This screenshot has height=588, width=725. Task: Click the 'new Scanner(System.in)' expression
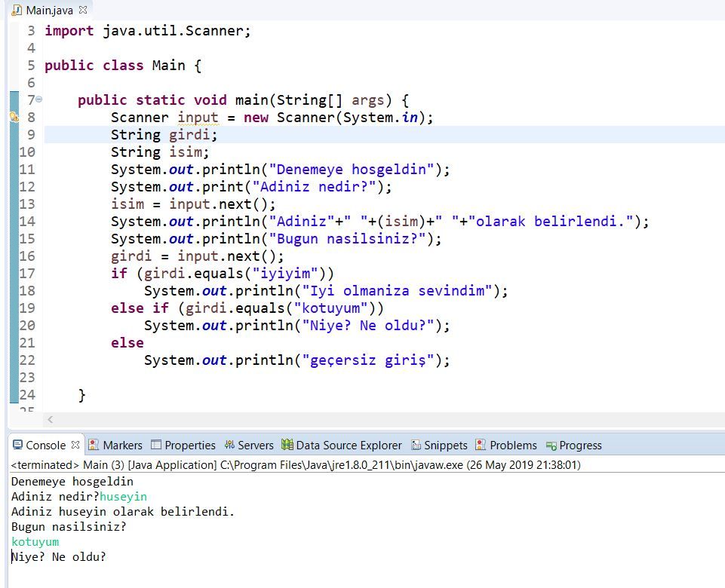[x=334, y=118]
